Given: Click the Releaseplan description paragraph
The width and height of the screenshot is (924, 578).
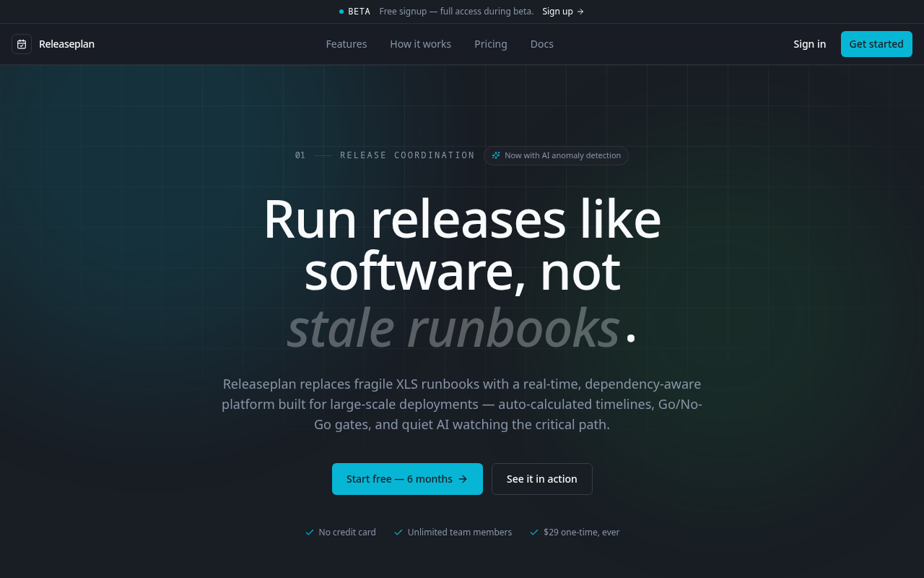Looking at the screenshot, I should [462, 404].
